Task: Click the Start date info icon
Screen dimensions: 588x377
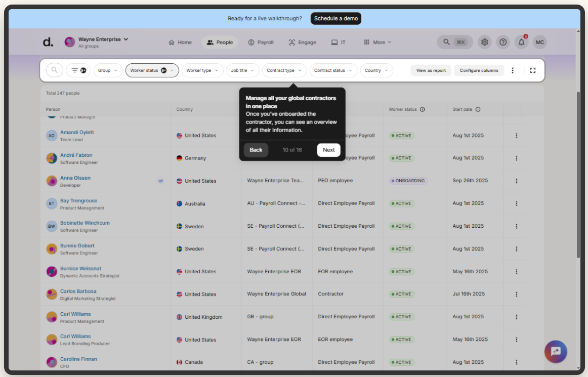Action: 478,109
